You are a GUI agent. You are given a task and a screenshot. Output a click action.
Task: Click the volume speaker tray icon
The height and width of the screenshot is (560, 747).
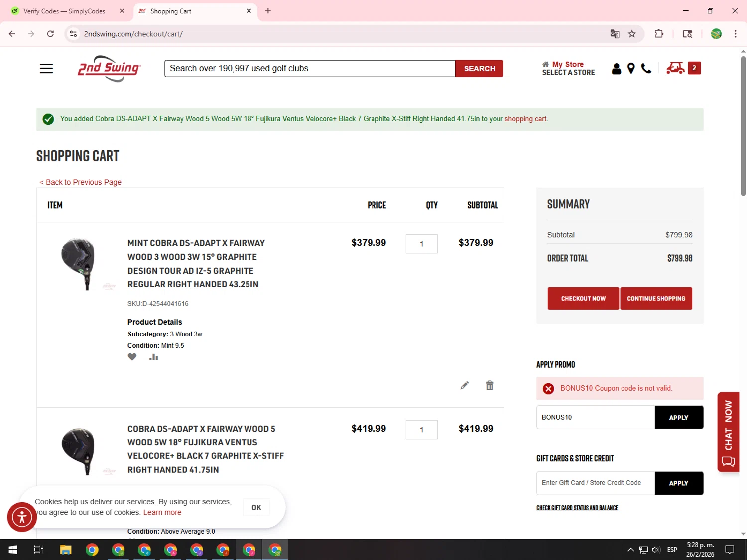(x=656, y=550)
